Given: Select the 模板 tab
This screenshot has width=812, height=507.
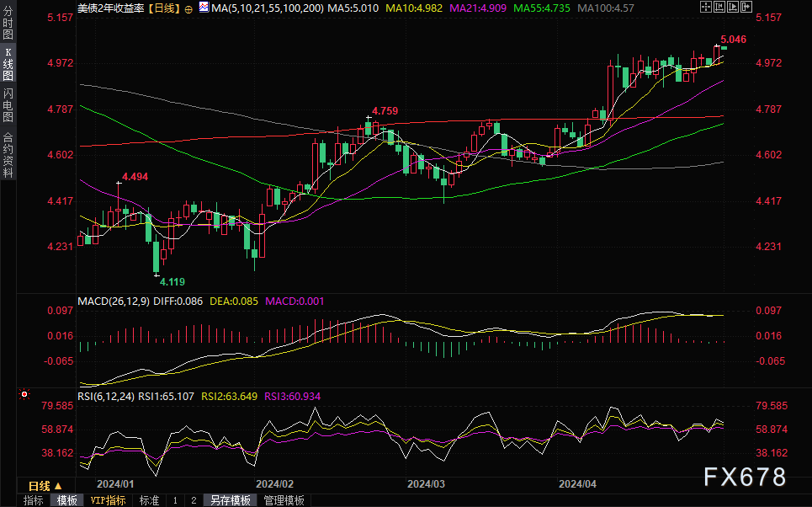Looking at the screenshot, I should point(66,500).
